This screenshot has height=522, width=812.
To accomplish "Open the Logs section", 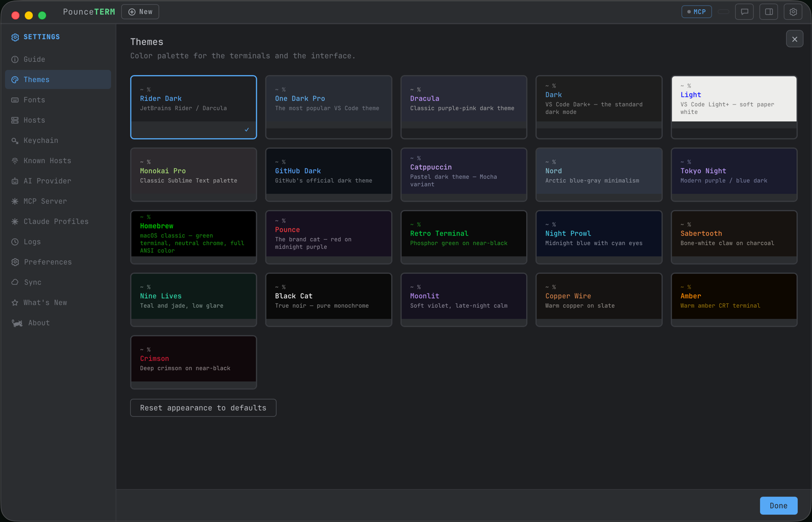I will click(58, 242).
